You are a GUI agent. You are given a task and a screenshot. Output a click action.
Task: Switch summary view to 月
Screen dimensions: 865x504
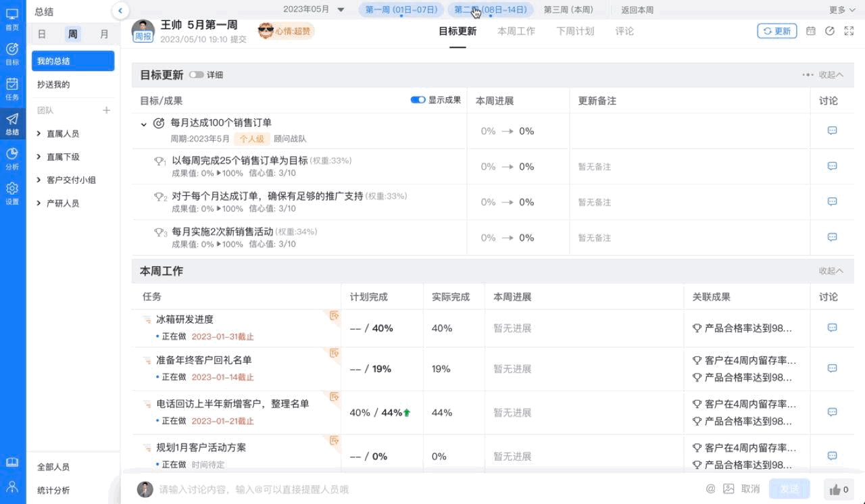[x=104, y=34]
